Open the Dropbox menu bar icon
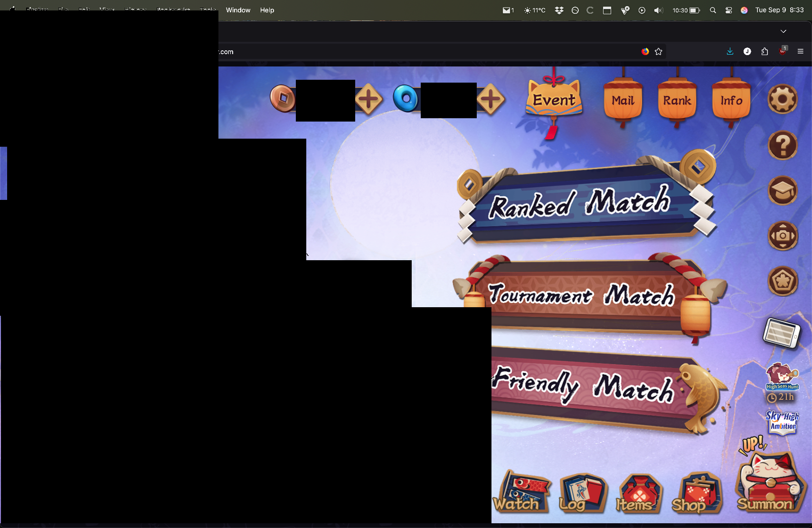Image resolution: width=812 pixels, height=528 pixels. click(x=559, y=10)
